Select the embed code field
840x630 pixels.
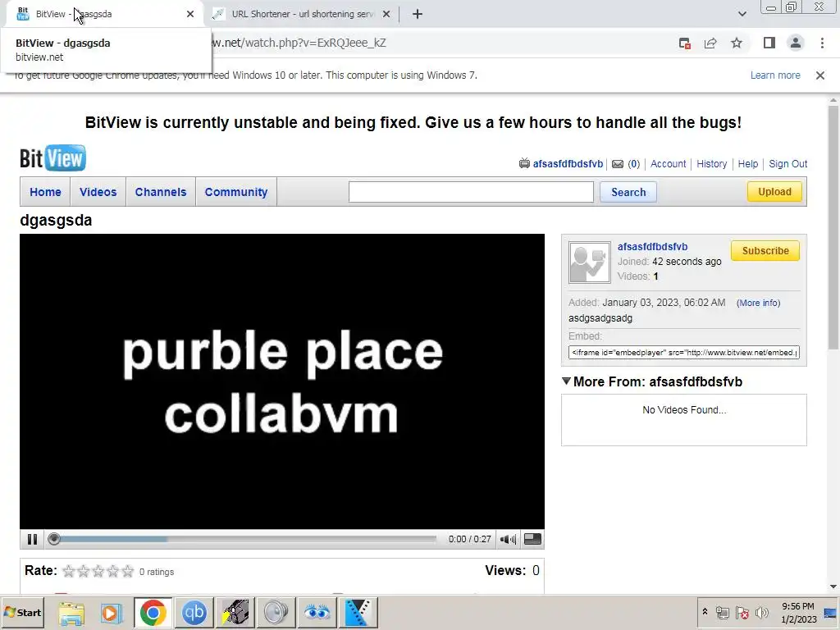click(x=683, y=353)
